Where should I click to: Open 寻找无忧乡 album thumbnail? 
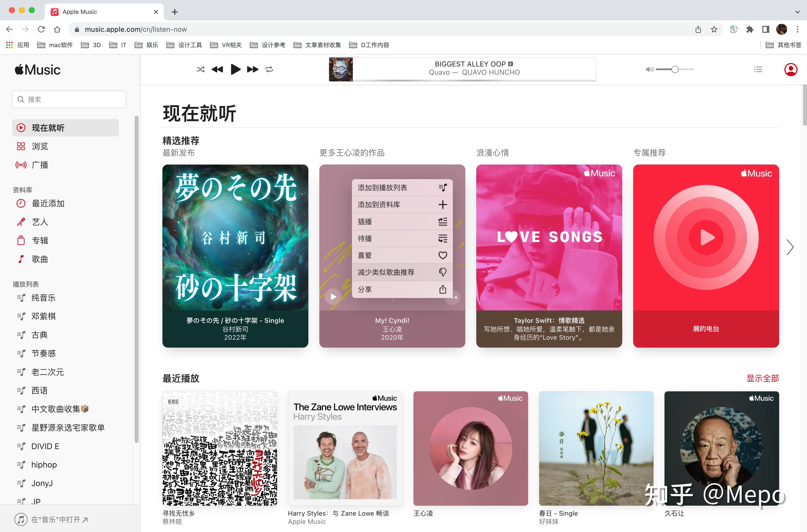[220, 449]
